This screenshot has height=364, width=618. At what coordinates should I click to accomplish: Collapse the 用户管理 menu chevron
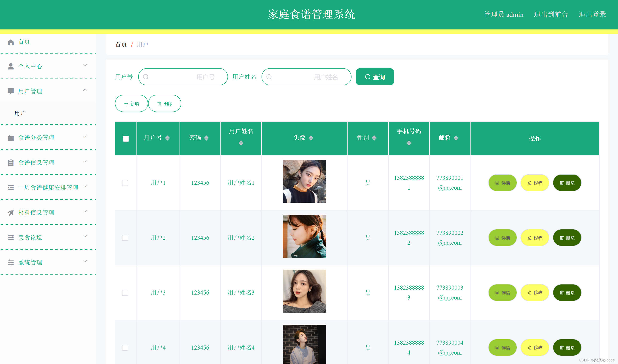[x=85, y=90]
